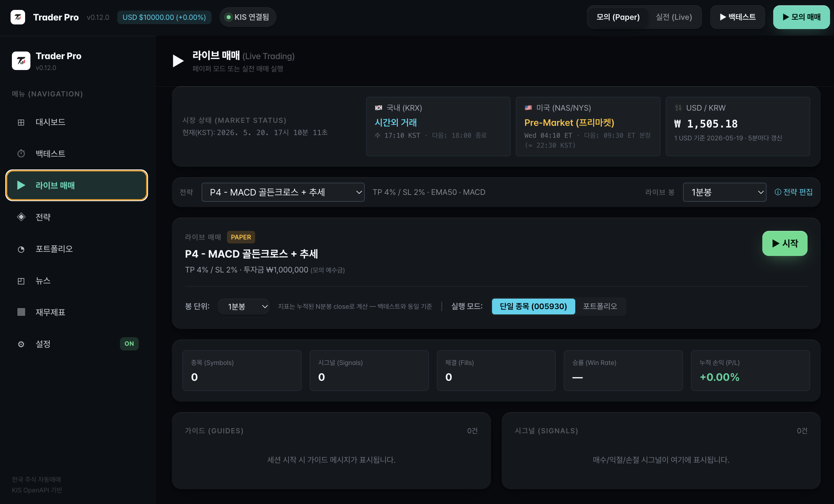
Task: Click the USD $10000.00 balance badge
Action: pyautogui.click(x=164, y=17)
